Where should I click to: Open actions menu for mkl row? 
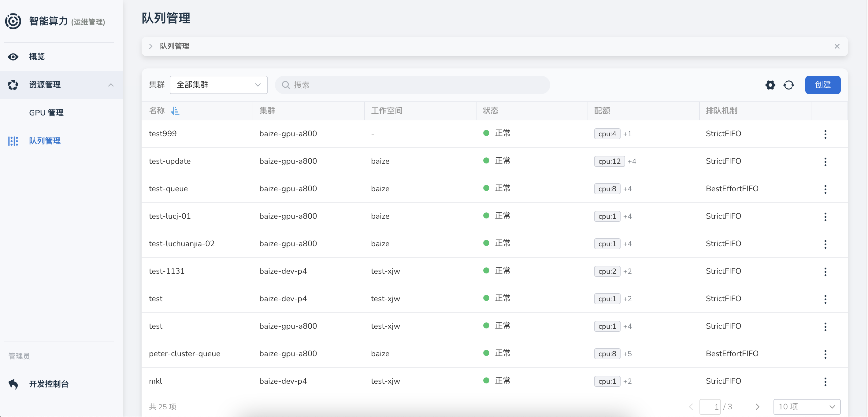pyautogui.click(x=825, y=382)
